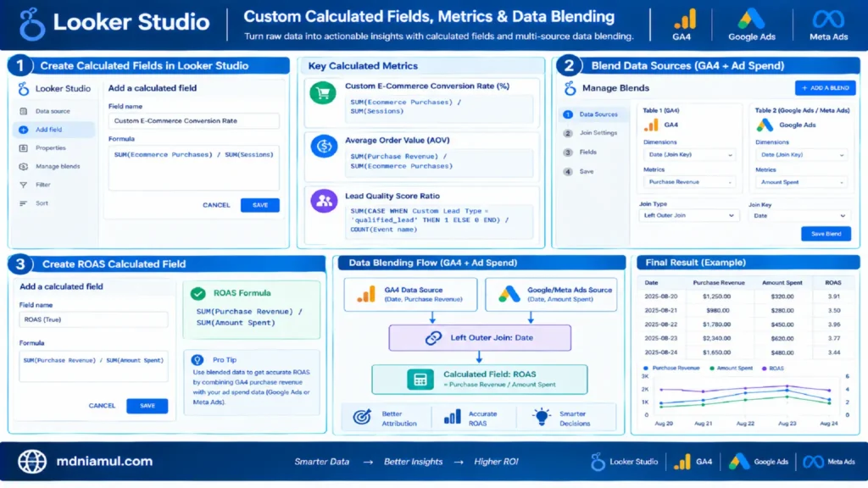Click the Aug 22 label on chart axis
This screenshot has width=868, height=488.
click(745, 424)
